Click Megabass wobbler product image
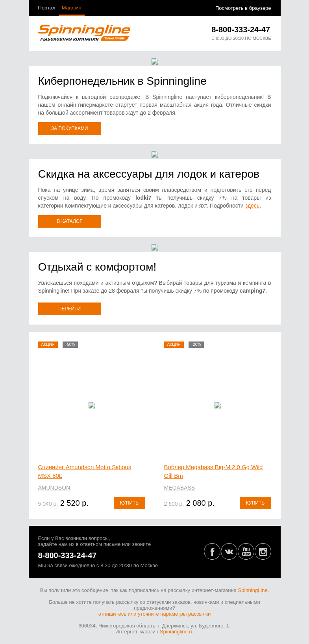 click(x=218, y=405)
